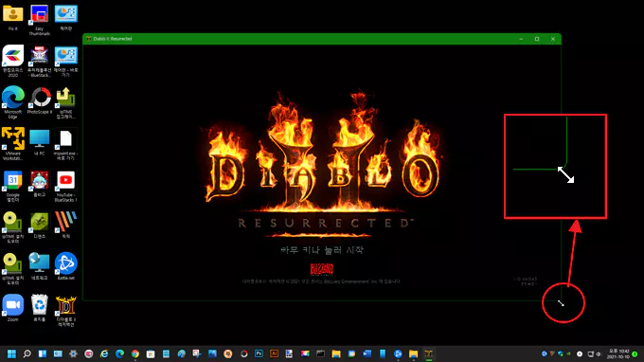Open the YouTube BlueStacks shortcut

[65, 186]
